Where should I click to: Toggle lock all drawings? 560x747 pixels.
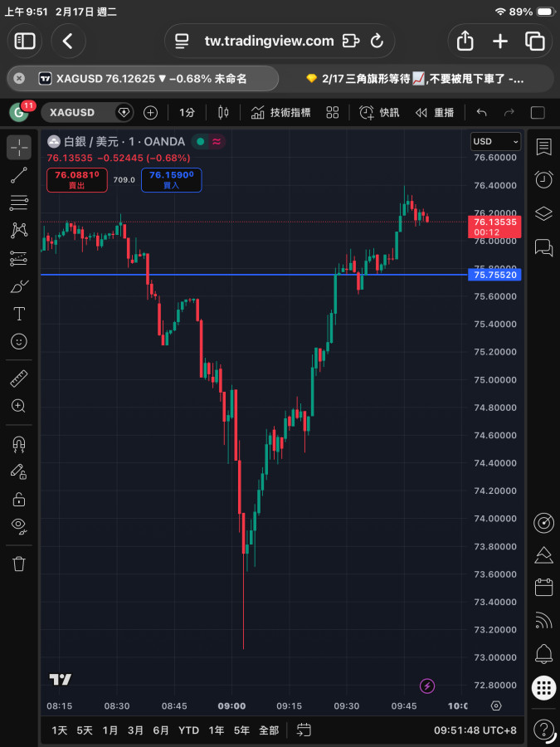coord(19,500)
